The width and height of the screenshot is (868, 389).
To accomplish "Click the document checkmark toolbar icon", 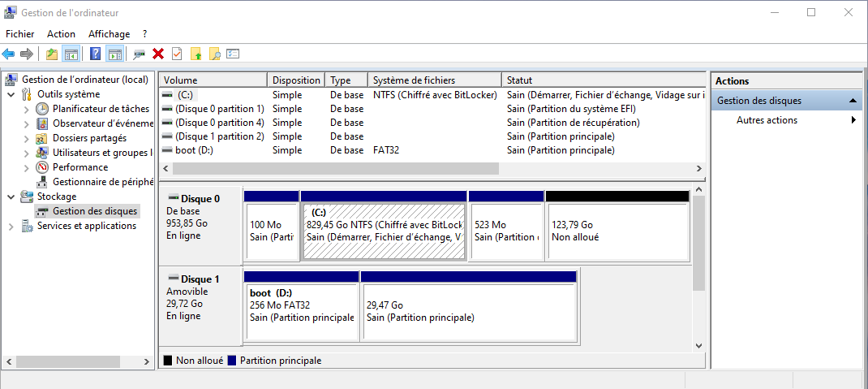I will [177, 54].
